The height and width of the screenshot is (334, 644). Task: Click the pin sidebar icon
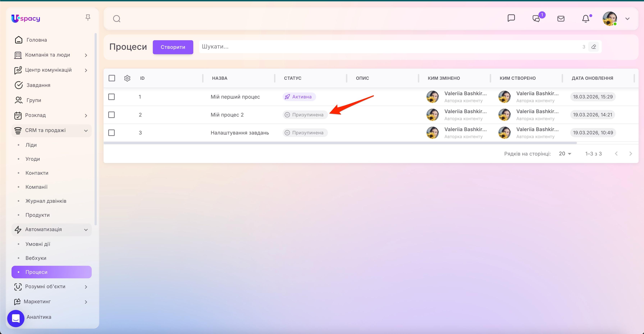[88, 17]
